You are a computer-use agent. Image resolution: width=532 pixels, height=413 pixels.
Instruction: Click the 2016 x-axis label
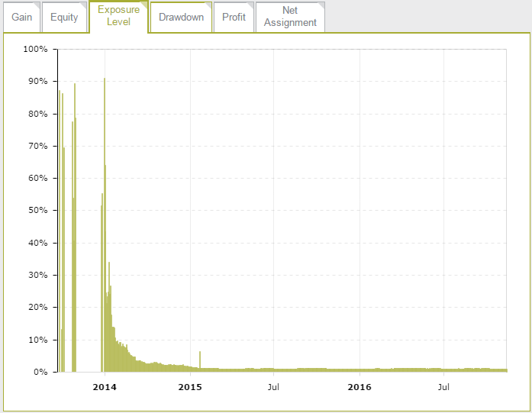point(360,387)
